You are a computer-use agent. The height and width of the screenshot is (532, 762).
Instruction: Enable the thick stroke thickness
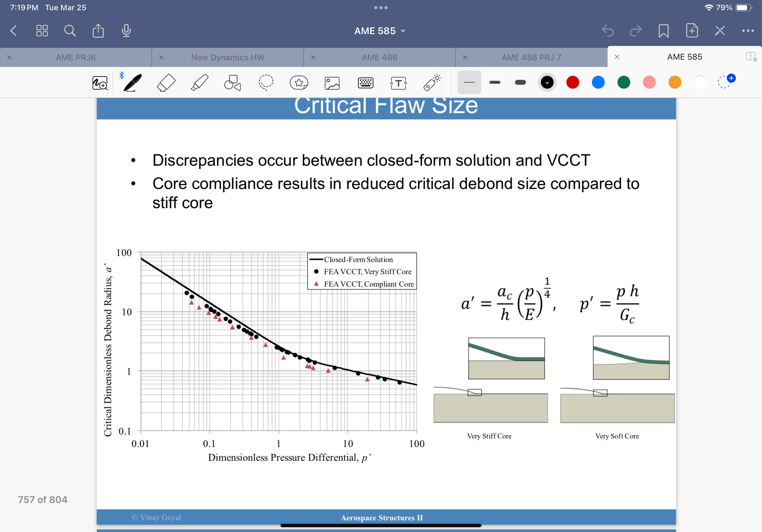[x=520, y=82]
